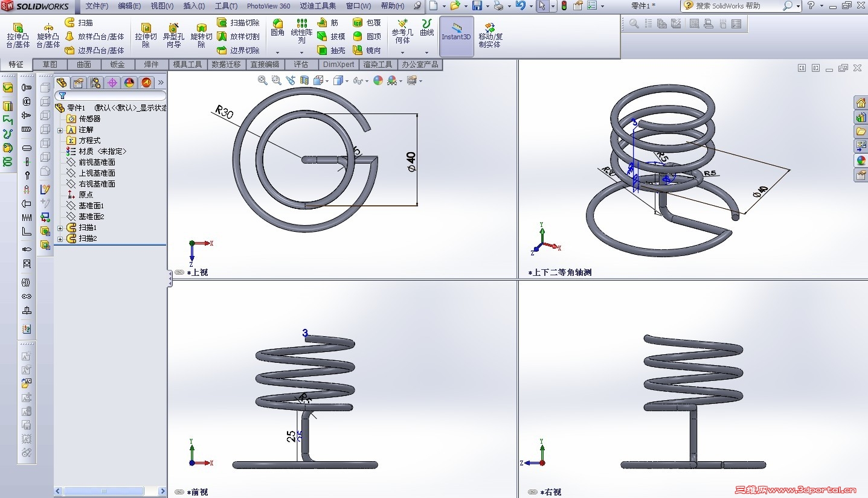The height and width of the screenshot is (498, 868).
Task: Open the DimXpertManager crosshair tab
Action: tap(112, 83)
